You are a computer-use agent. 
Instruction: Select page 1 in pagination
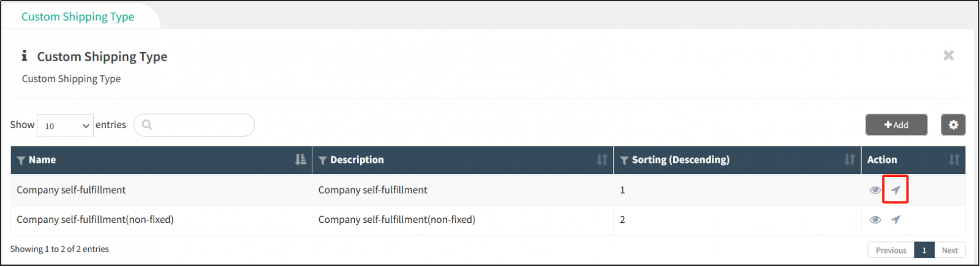[924, 250]
